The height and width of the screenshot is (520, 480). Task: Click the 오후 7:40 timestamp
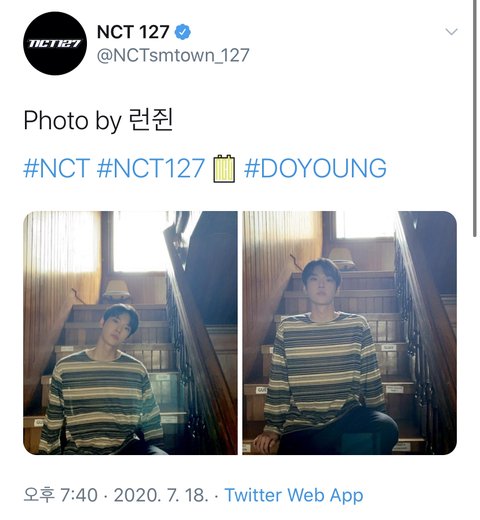click(60, 495)
